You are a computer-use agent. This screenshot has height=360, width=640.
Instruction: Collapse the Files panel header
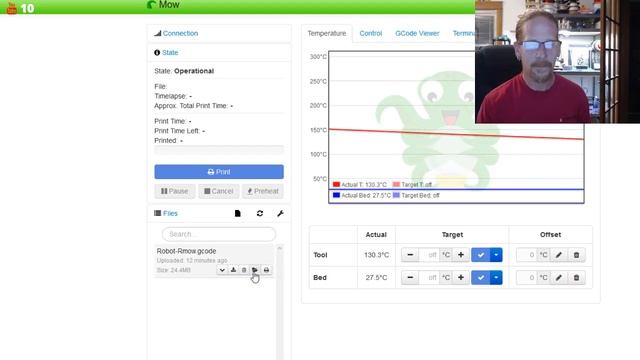point(170,213)
